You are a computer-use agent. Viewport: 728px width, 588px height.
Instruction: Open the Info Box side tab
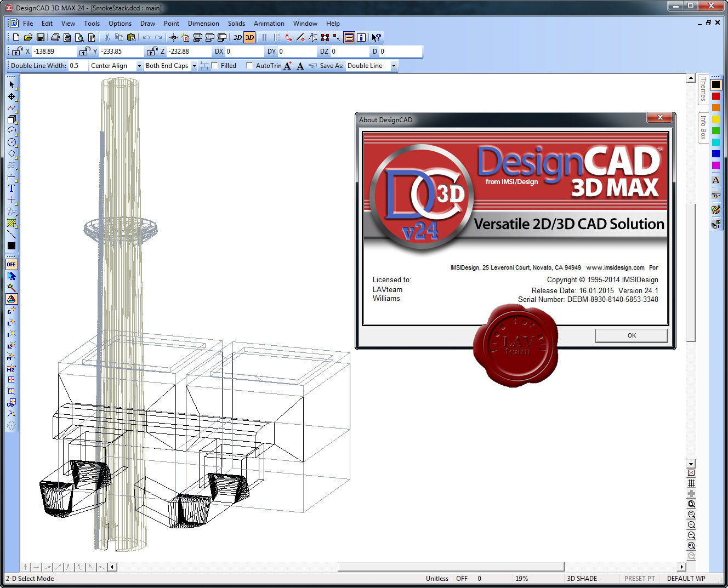pos(703,127)
